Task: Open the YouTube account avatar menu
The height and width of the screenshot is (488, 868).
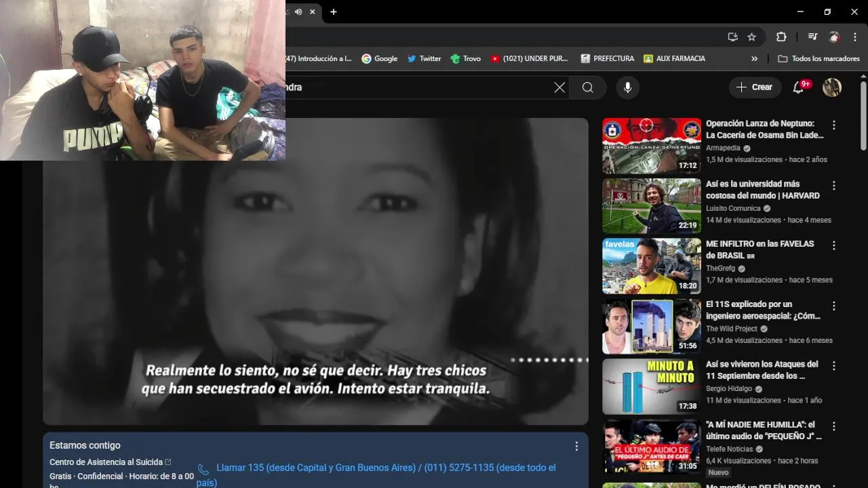Action: pos(832,87)
